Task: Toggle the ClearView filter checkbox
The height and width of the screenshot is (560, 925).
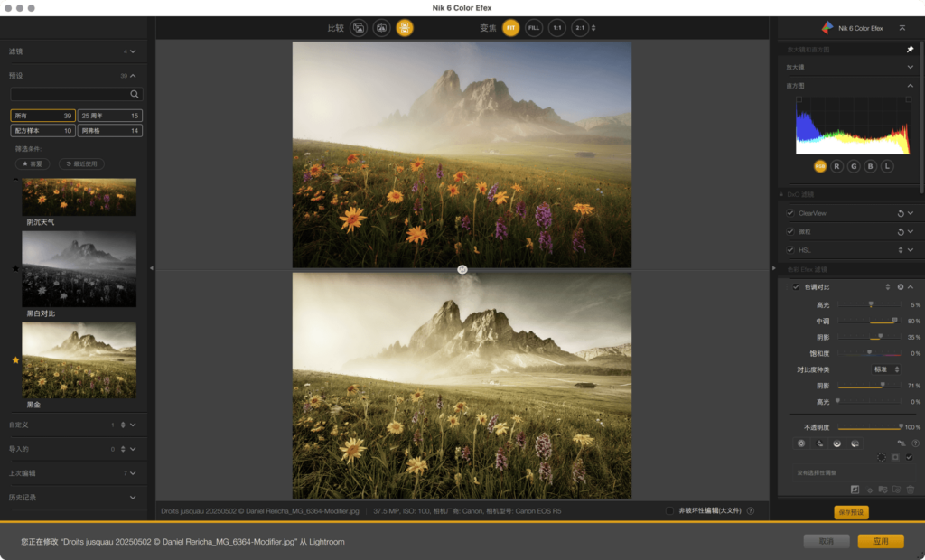Action: [790, 214]
